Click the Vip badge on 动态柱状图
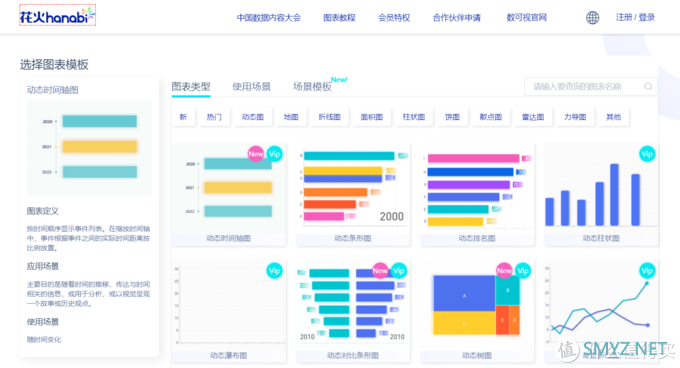Image resolution: width=680 pixels, height=368 pixels. [647, 154]
